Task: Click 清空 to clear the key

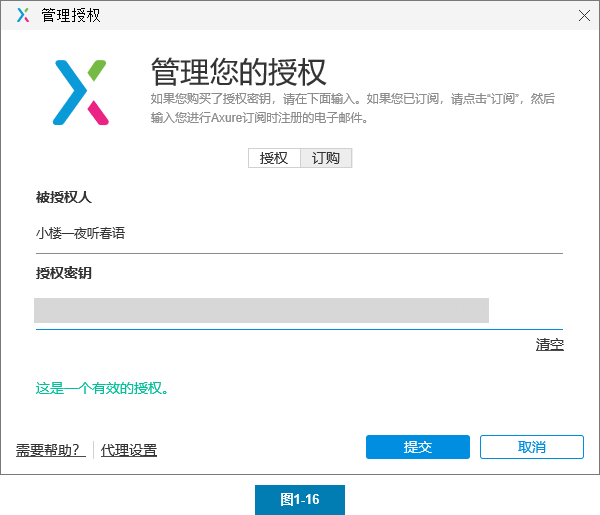Action: pos(549,345)
